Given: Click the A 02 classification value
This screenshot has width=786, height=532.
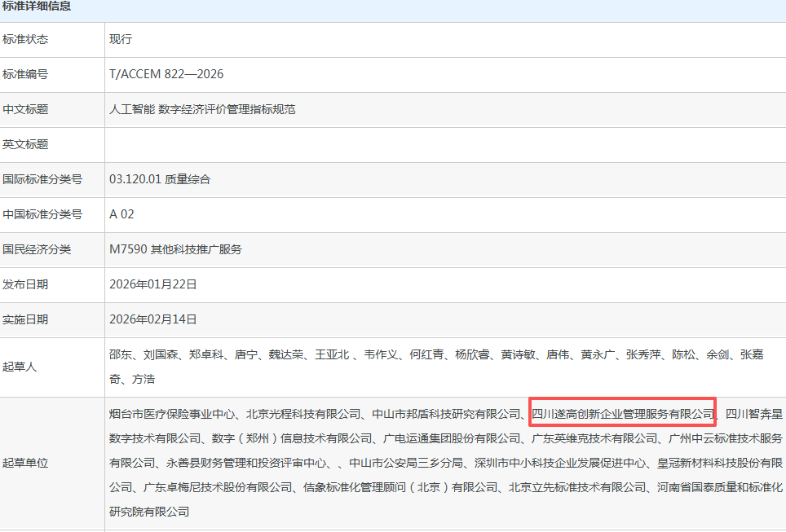Looking at the screenshot, I should [121, 214].
